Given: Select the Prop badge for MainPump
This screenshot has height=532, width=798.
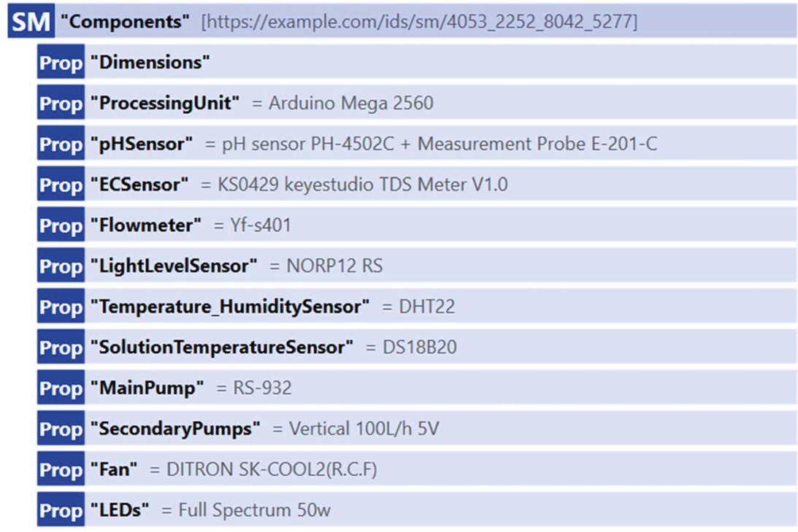Looking at the screenshot, I should tap(61, 388).
